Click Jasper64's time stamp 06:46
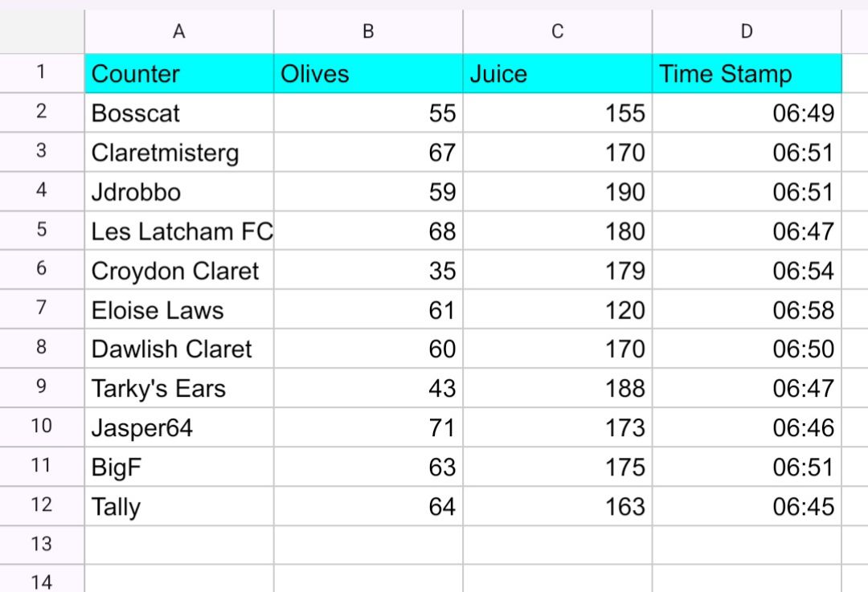This screenshot has width=868, height=592. [x=747, y=427]
